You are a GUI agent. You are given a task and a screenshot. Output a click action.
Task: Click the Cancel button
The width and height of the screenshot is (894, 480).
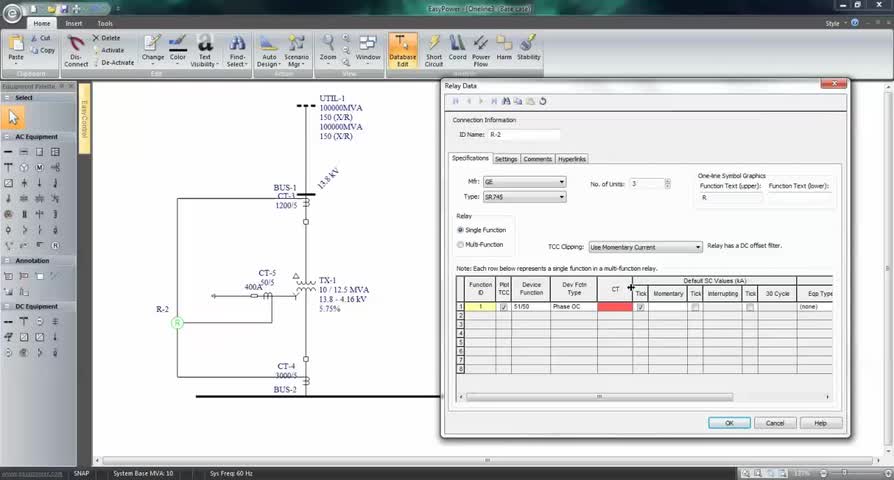[775, 423]
